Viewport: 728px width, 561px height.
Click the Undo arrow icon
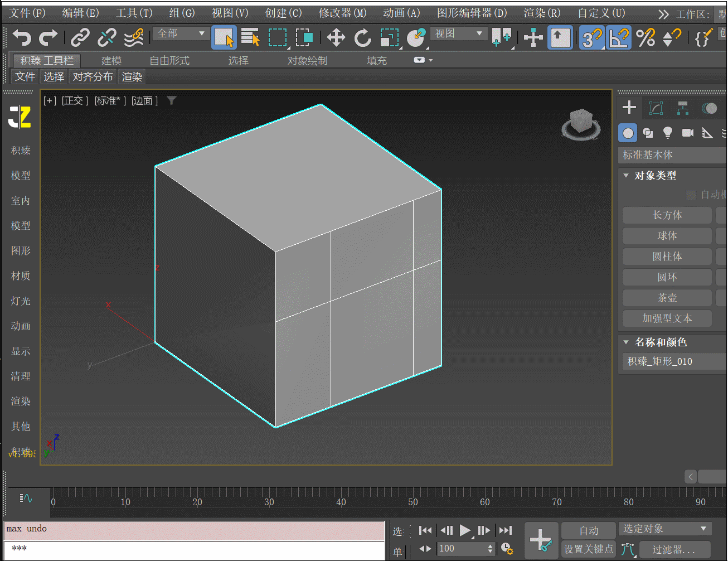tap(22, 38)
